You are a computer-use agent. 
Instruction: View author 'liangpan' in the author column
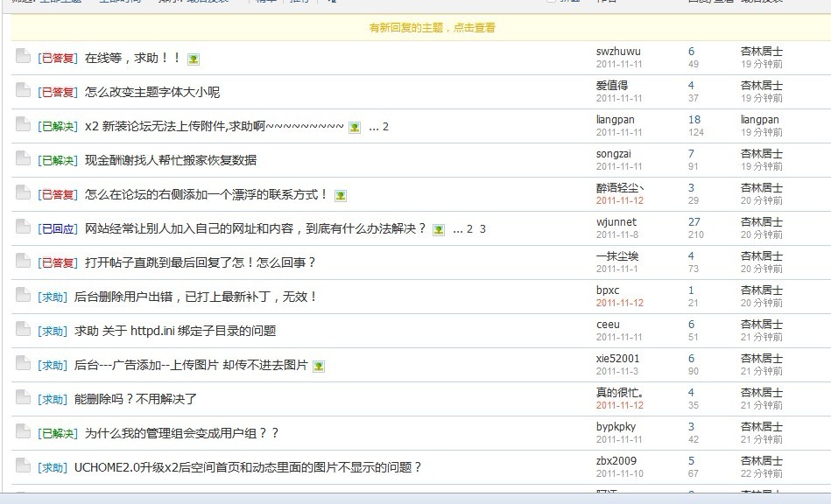point(616,120)
